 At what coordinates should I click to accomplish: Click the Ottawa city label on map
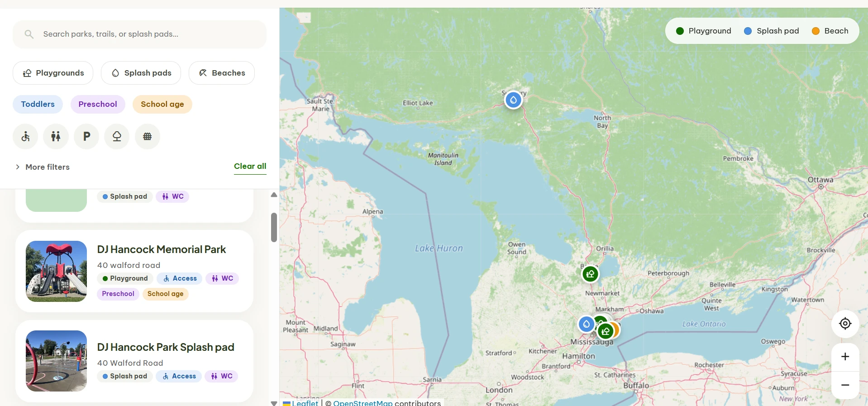[x=820, y=180]
